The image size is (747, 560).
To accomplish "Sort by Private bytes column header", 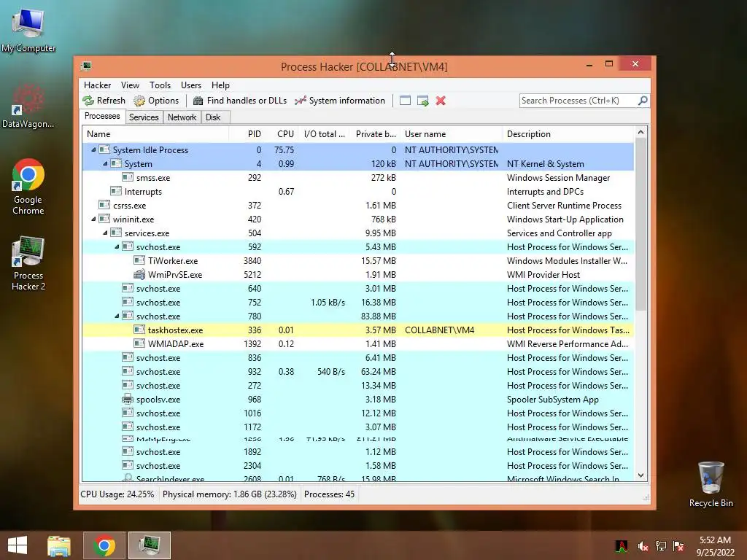I will (x=376, y=134).
